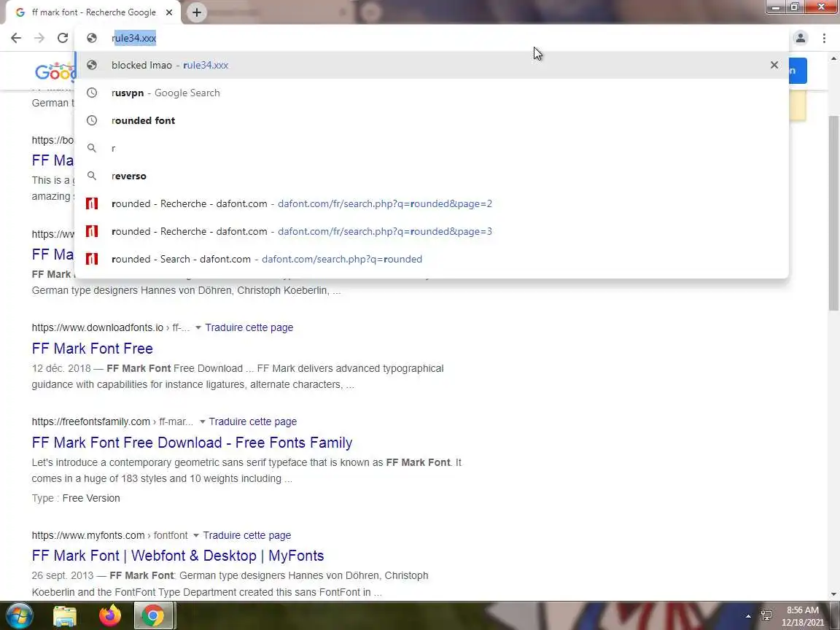Screen dimensions: 840x630
Task: Select the 'rusvpn - Google Search' suggestion
Action: pyautogui.click(x=431, y=93)
